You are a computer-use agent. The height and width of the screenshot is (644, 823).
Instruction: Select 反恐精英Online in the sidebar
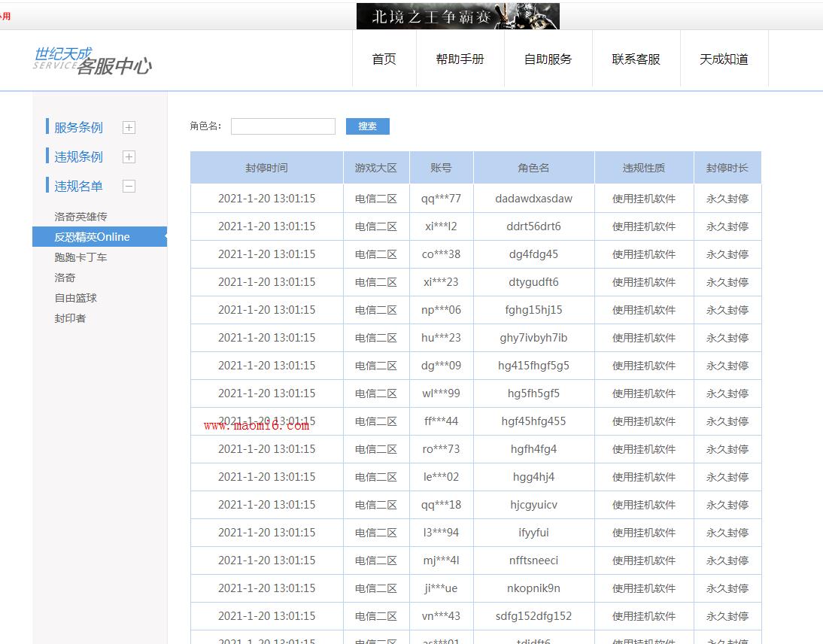coord(100,237)
